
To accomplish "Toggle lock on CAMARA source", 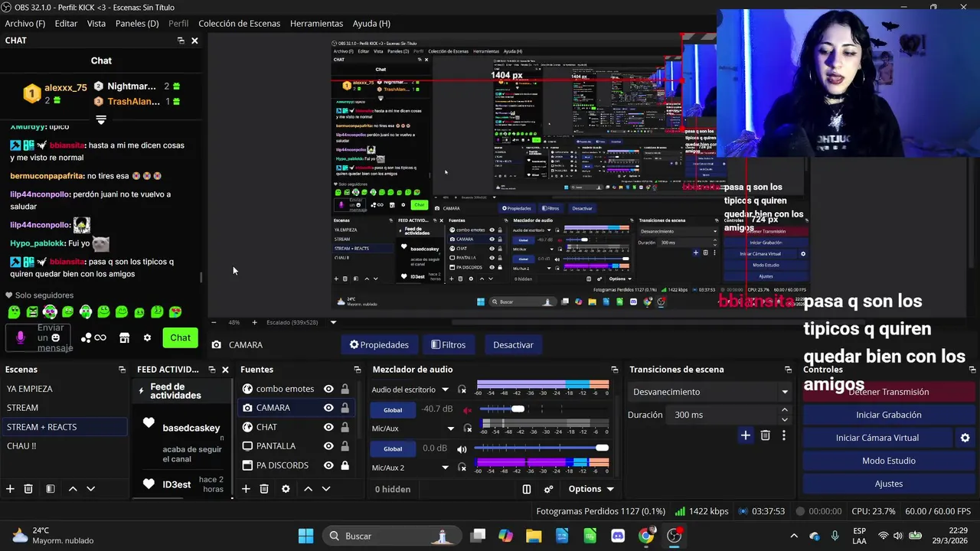I will [345, 408].
